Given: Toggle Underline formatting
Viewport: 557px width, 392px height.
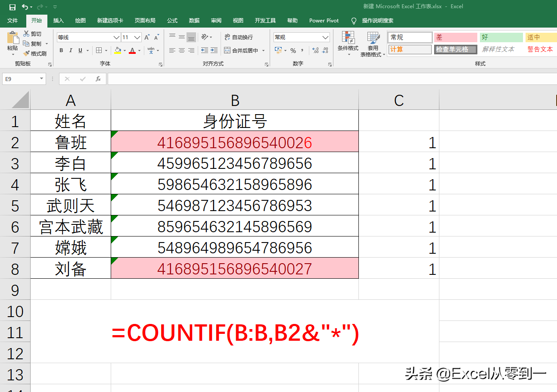Looking at the screenshot, I should click(x=80, y=50).
